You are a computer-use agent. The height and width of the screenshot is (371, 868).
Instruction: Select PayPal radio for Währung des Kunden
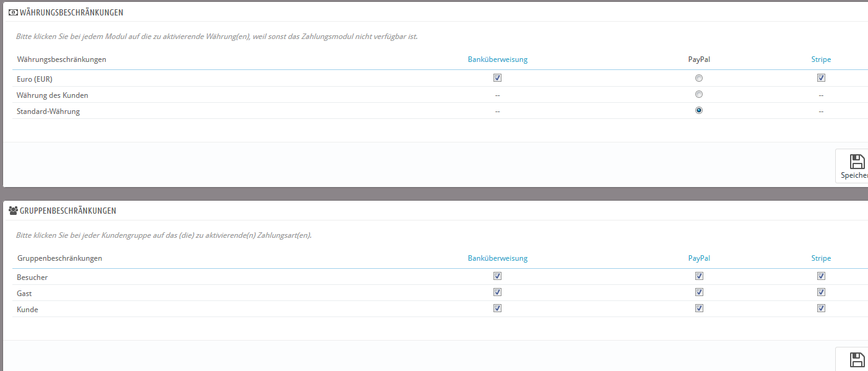coord(699,94)
